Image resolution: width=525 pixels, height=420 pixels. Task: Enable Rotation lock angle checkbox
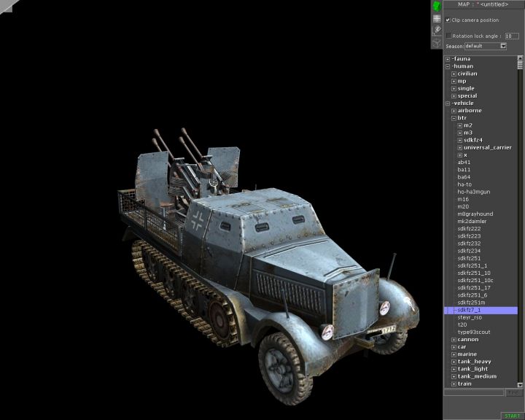(x=448, y=35)
